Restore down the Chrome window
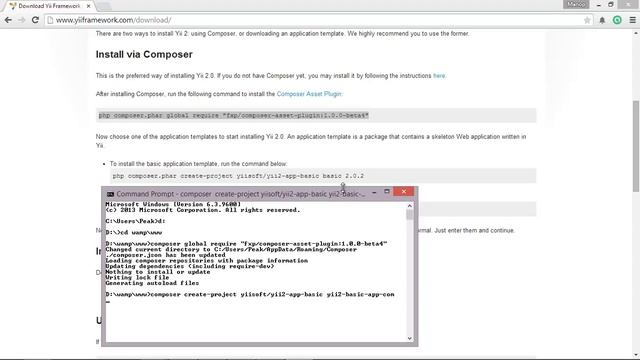The height and width of the screenshot is (360, 640). (x=611, y=4)
